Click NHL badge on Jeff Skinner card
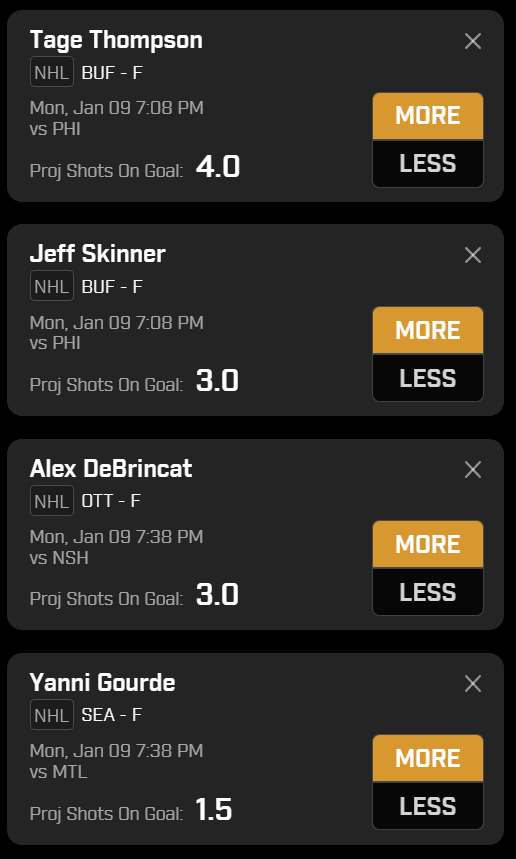Screen dimensions: 516x859 [51, 286]
